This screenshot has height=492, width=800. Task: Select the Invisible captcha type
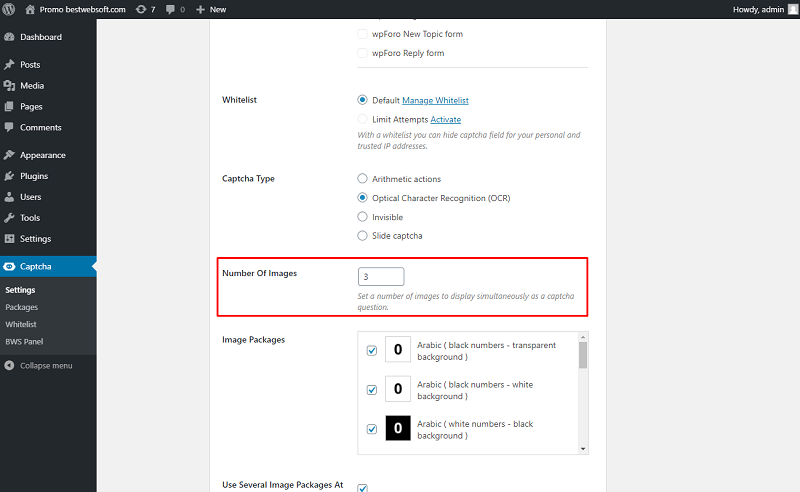pos(362,216)
